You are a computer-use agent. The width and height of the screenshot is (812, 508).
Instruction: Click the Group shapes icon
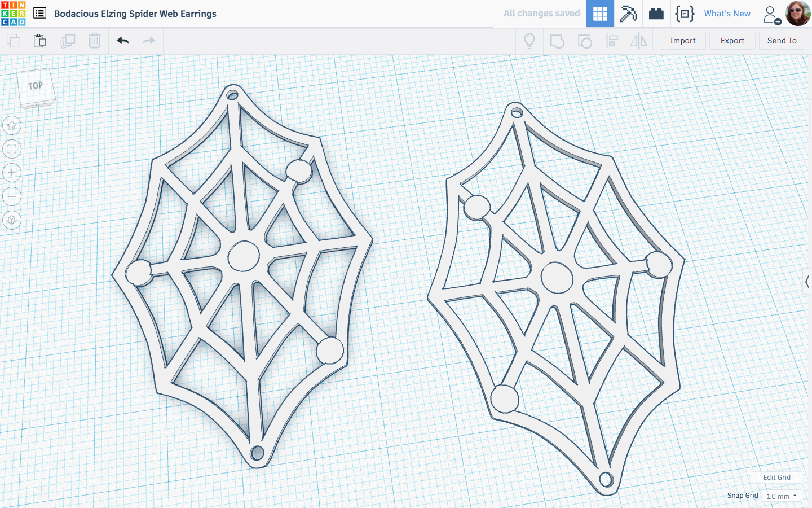[x=557, y=41]
